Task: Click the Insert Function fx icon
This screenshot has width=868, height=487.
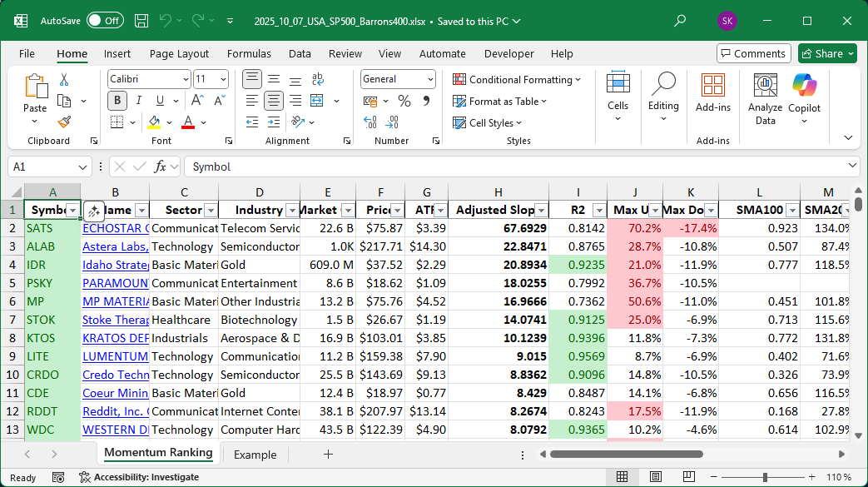Action: click(161, 166)
